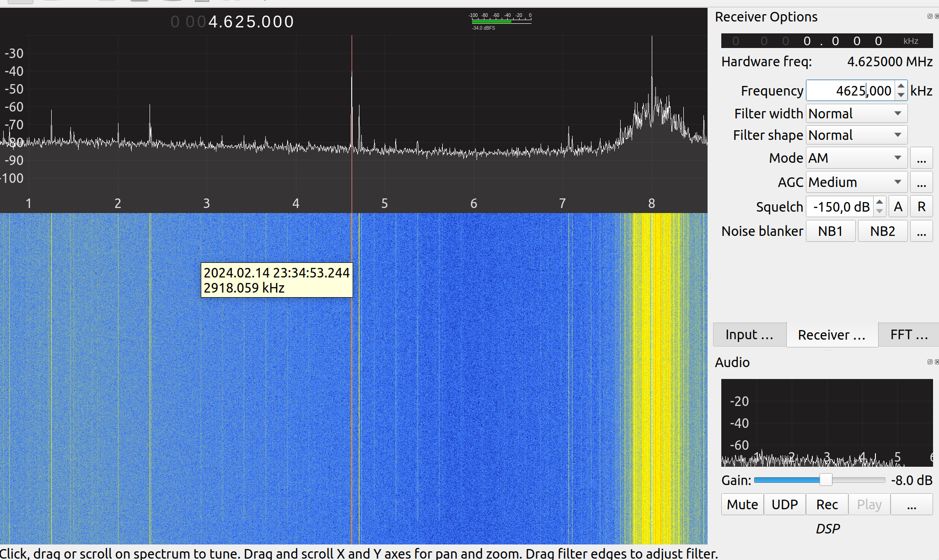
Task: Float the Receiver Options panel
Action: (x=929, y=16)
